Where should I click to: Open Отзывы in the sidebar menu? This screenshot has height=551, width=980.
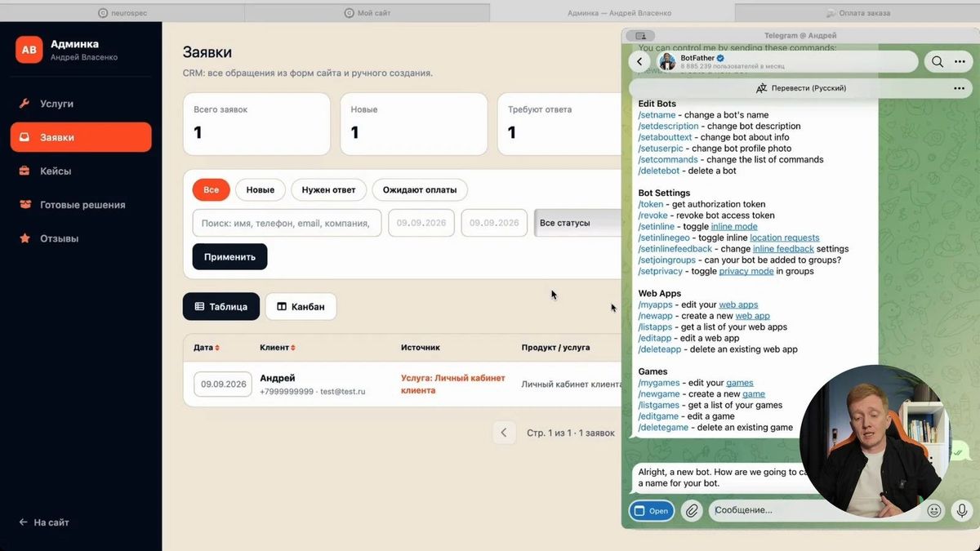[81, 238]
